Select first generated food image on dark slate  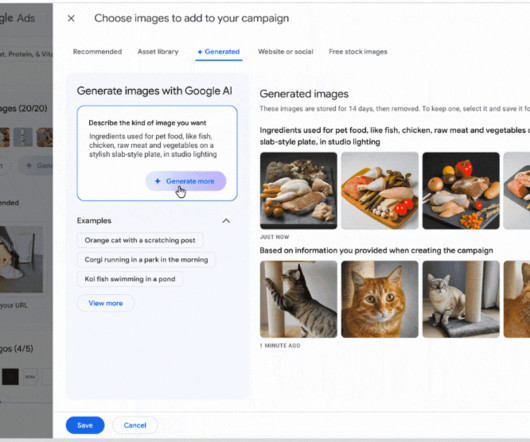click(x=298, y=191)
